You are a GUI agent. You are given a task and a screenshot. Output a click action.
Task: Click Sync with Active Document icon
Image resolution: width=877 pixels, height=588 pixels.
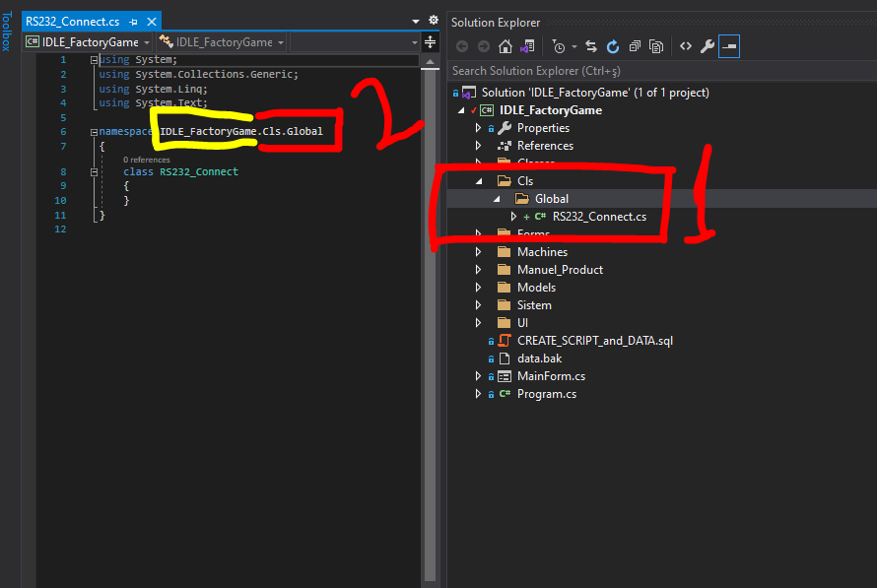pyautogui.click(x=591, y=46)
